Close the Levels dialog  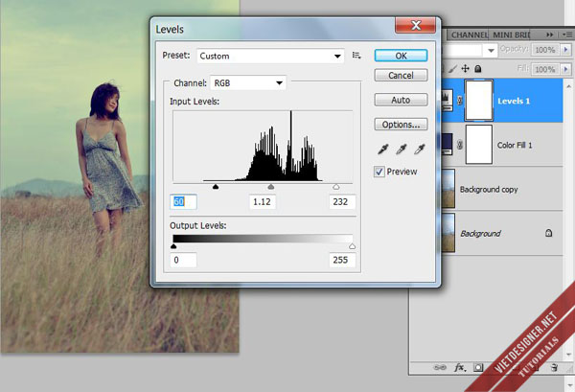(416, 25)
